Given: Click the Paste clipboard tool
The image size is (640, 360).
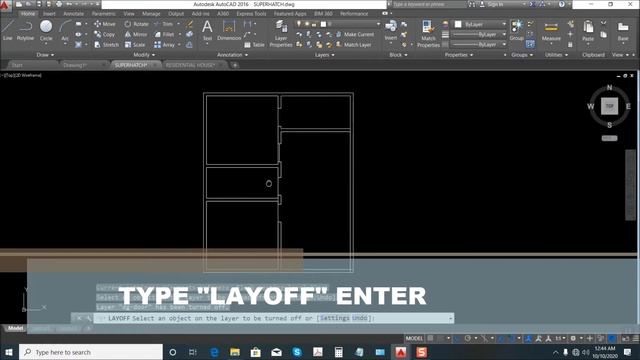Looking at the screenshot, I should [588, 31].
